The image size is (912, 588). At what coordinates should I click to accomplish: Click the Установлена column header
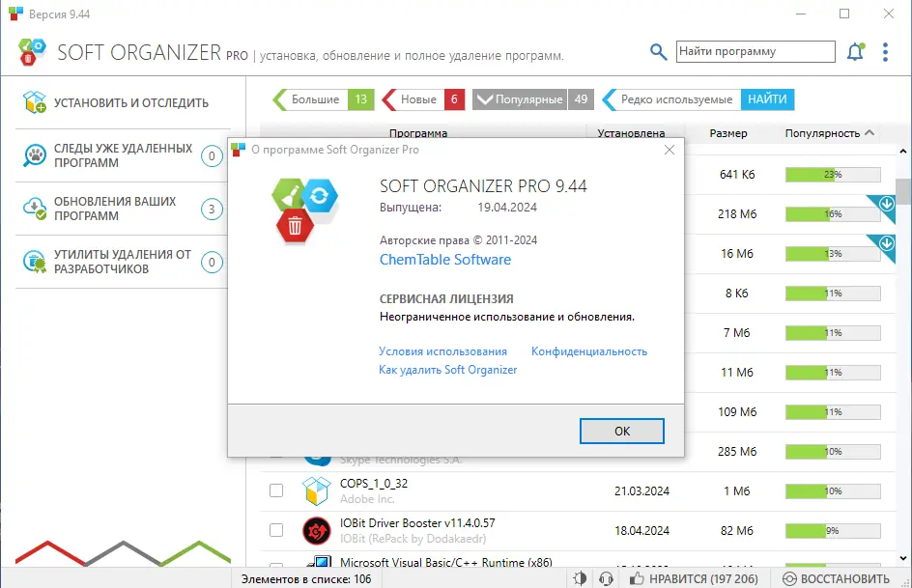tap(631, 133)
